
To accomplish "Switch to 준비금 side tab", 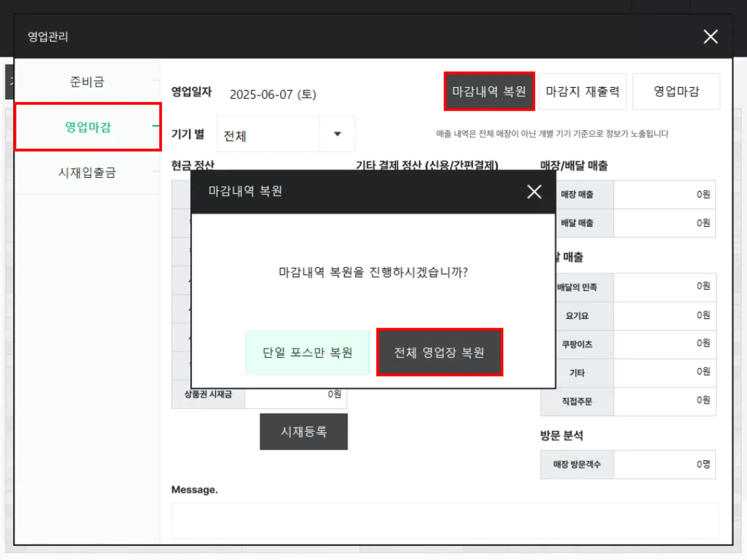I will point(87,82).
